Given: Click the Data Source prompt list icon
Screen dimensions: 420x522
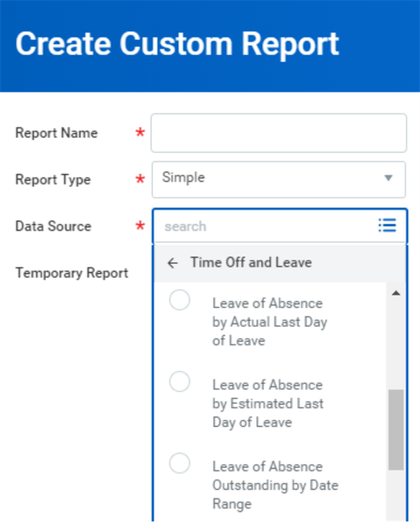Looking at the screenshot, I should click(387, 226).
